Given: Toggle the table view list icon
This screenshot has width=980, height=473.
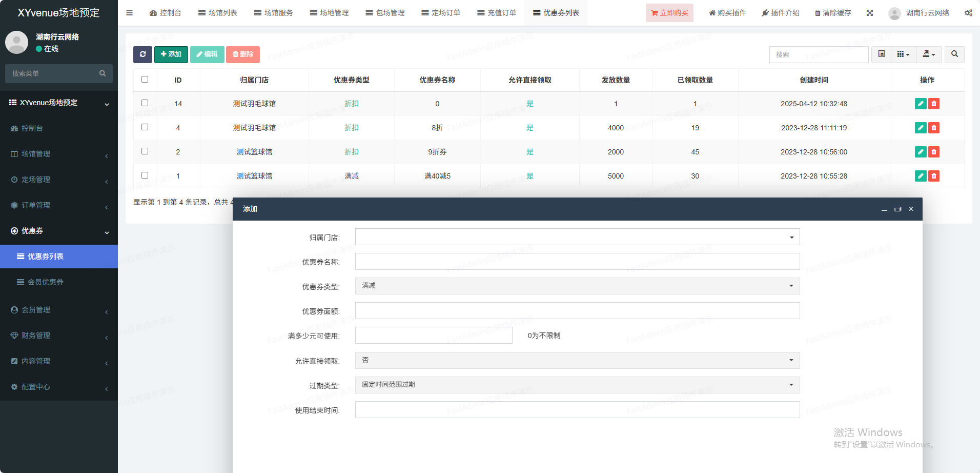Looking at the screenshot, I should pyautogui.click(x=882, y=54).
